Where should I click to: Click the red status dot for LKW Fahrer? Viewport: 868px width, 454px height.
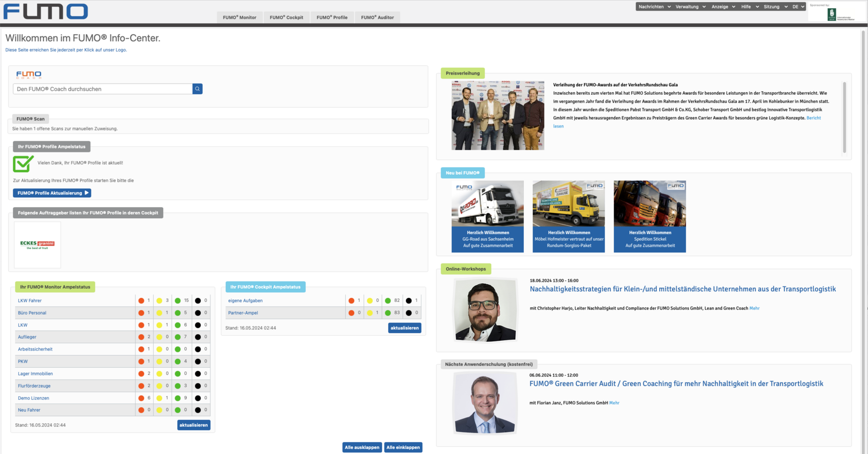141,300
